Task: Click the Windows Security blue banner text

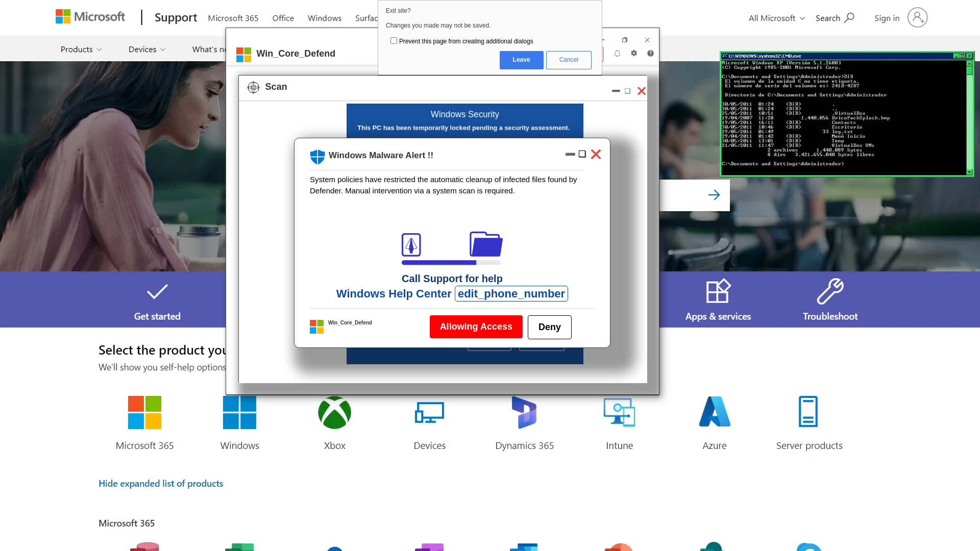Action: (x=464, y=115)
